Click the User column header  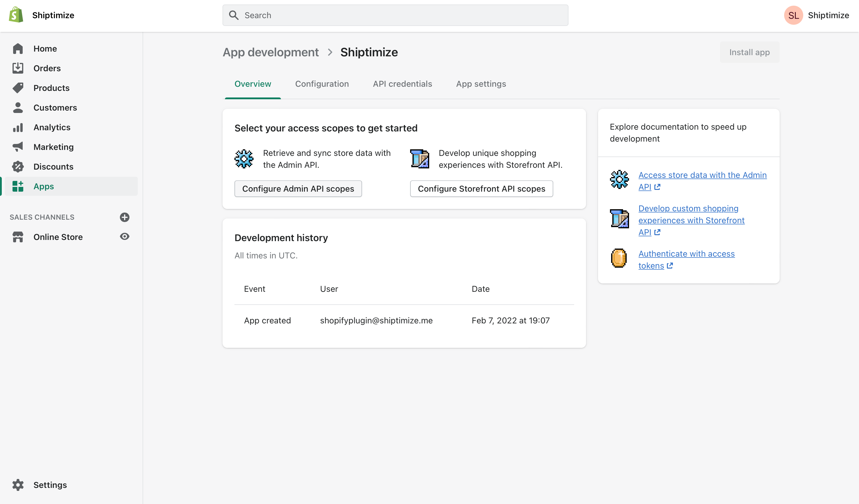tap(329, 289)
